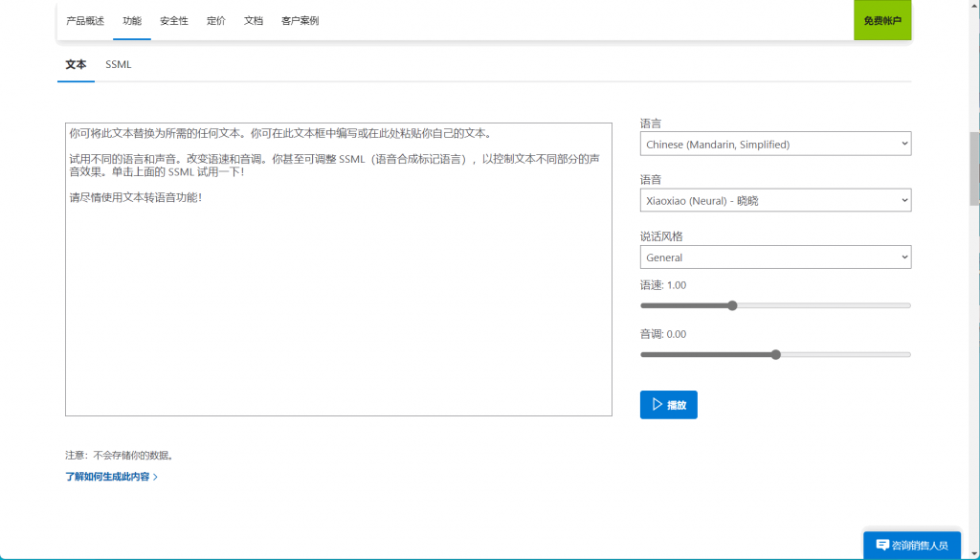Click the 音调: 0.00 label

pyautogui.click(x=662, y=334)
